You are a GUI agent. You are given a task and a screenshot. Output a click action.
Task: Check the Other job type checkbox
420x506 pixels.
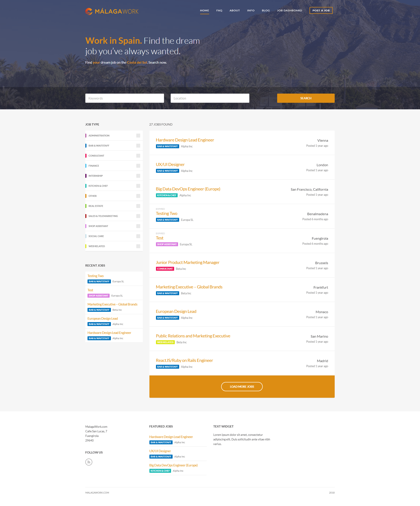click(x=138, y=196)
